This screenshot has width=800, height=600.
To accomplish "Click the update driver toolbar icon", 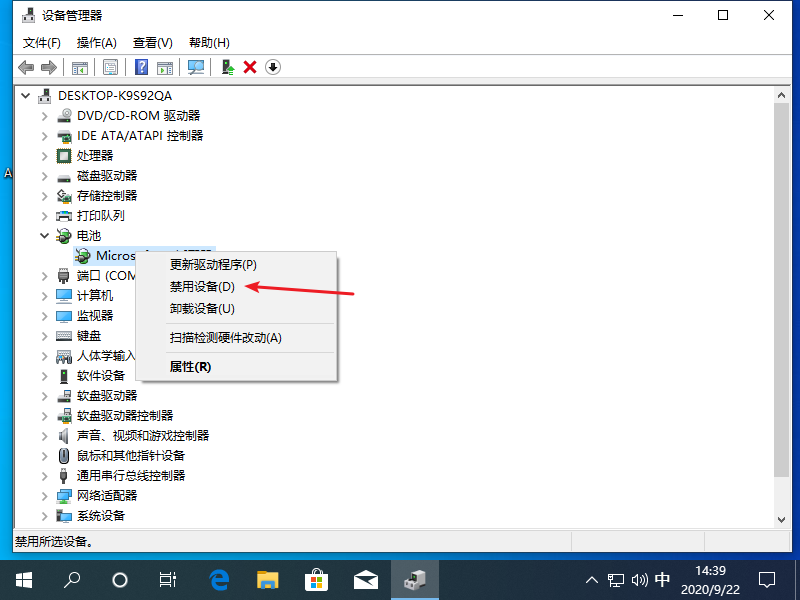I will point(226,67).
